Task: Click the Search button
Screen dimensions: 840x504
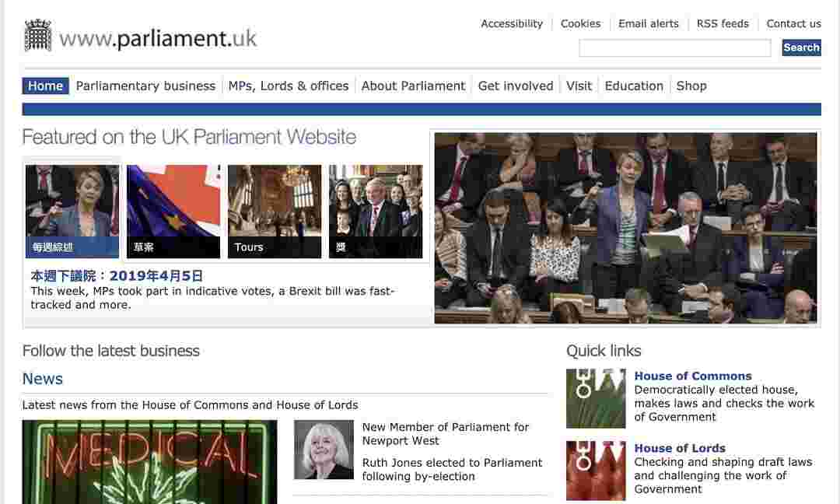Action: pos(801,47)
